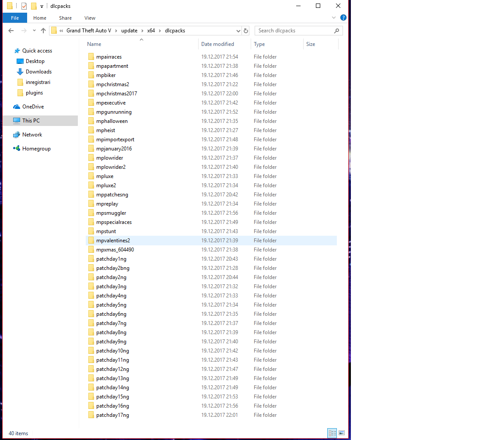Open the chevron after update in the path
This screenshot has height=440, width=504.
tap(142, 31)
